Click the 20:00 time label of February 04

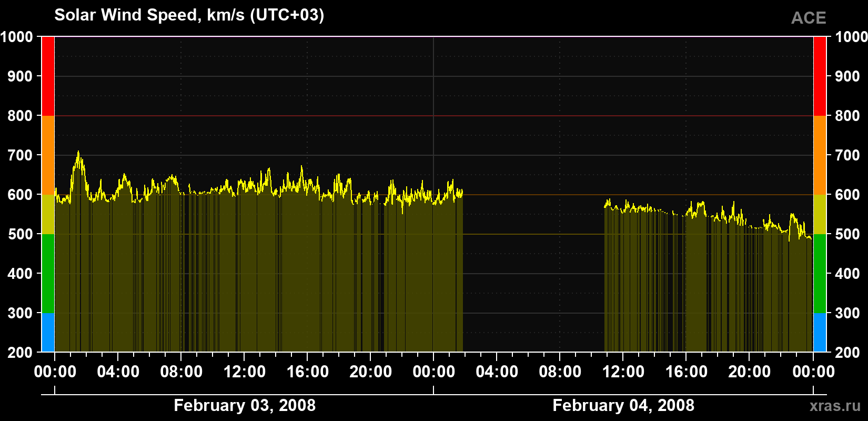750,372
